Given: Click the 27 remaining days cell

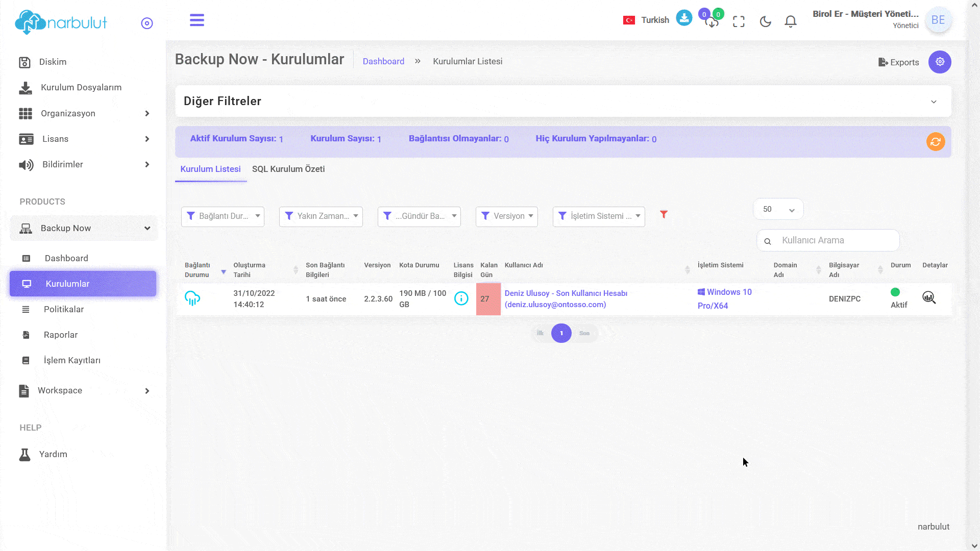Looking at the screenshot, I should [488, 299].
